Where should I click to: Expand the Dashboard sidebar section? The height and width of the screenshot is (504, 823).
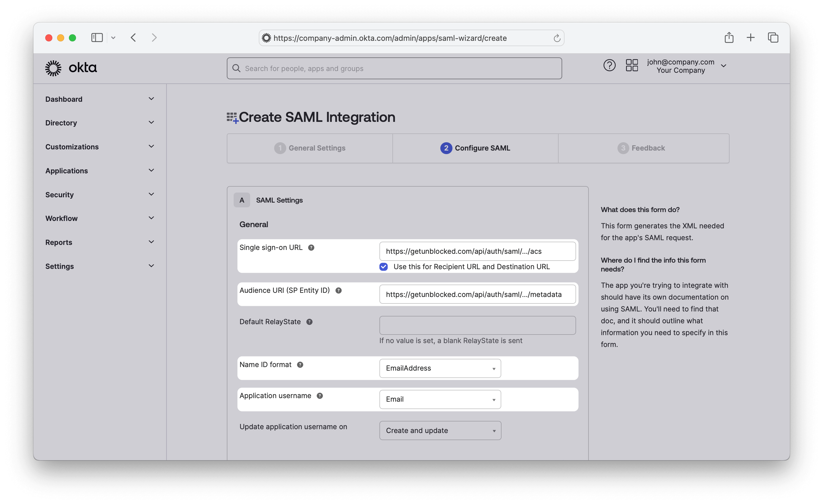click(100, 99)
